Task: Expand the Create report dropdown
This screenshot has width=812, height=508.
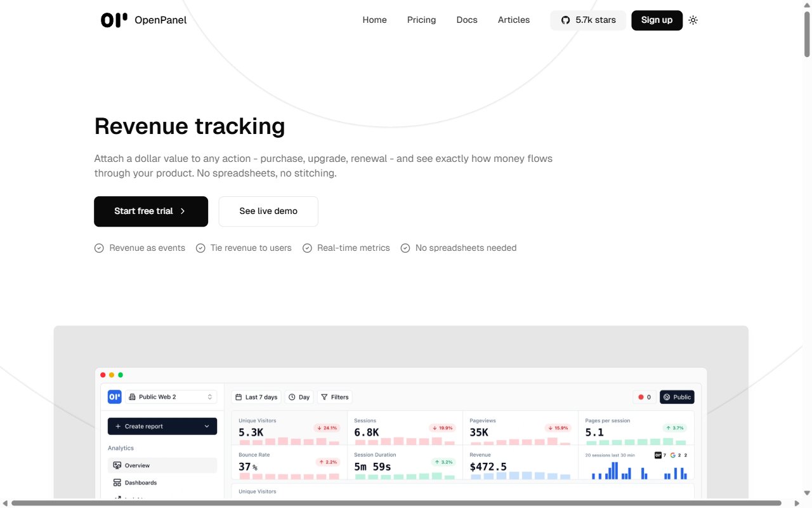Action: 162,426
